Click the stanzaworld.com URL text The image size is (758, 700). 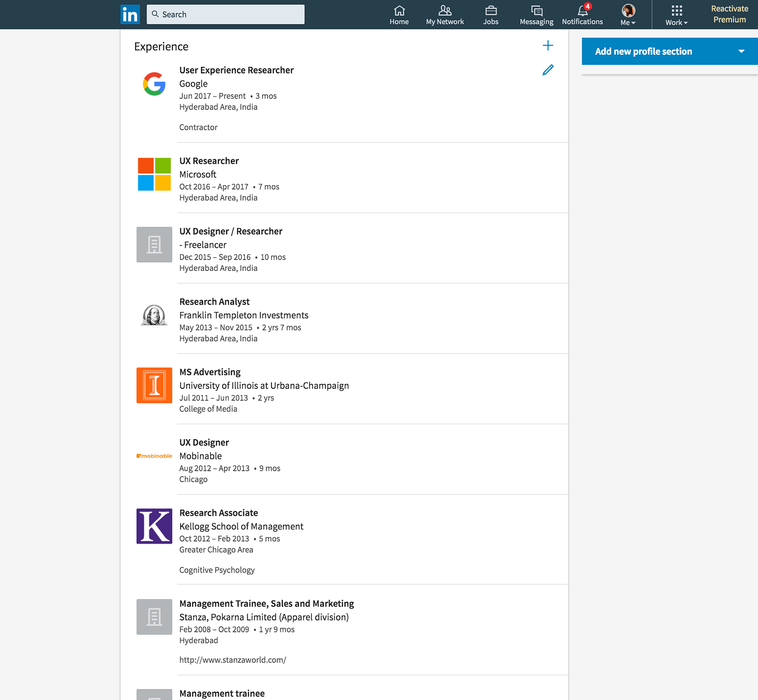(233, 660)
